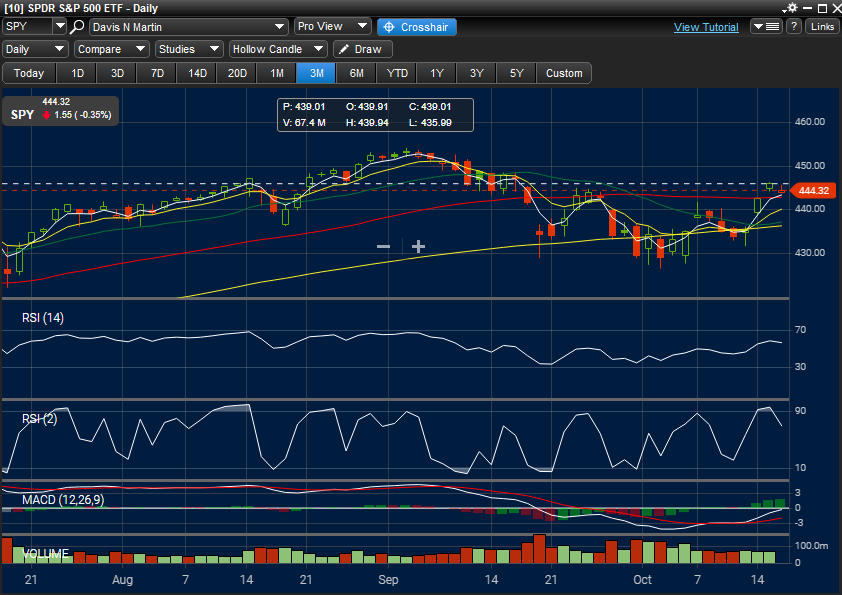Viewport: 842px width, 595px height.
Task: Click the L: 435.99 low readout
Action: [430, 122]
